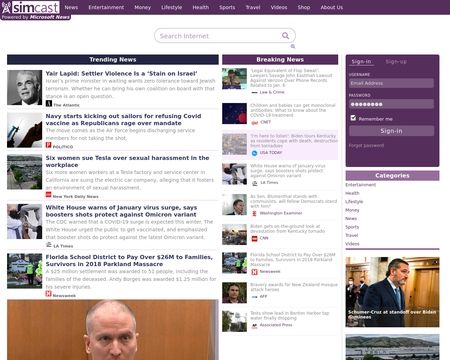Open the simcast logo homepage
The image size is (450, 360).
[31, 7]
